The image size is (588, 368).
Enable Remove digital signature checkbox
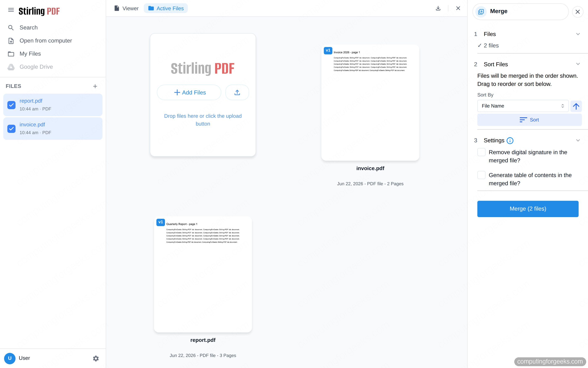481,152
